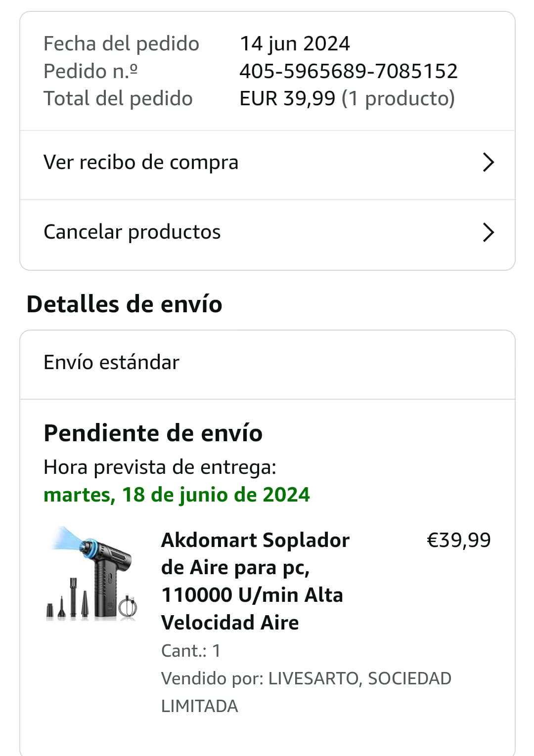Click the Cant.: 1 quantity text
Viewport: 534px width, 756px height.
[191, 651]
